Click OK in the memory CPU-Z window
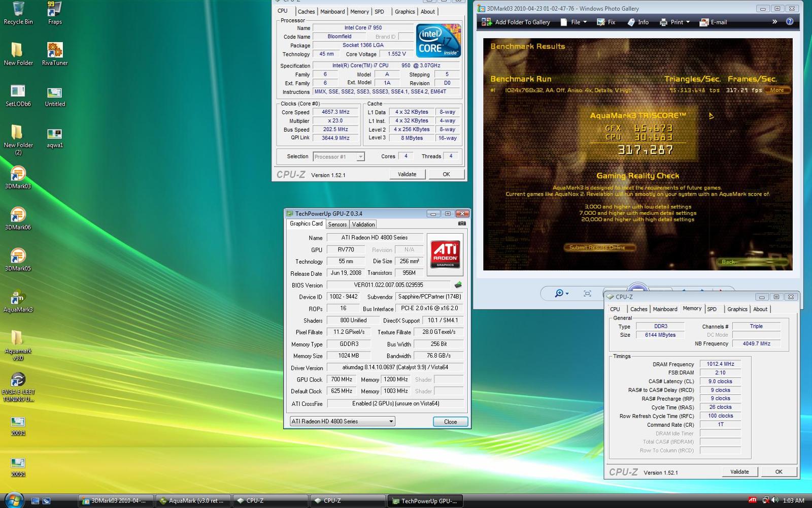The image size is (812, 508). 779,472
